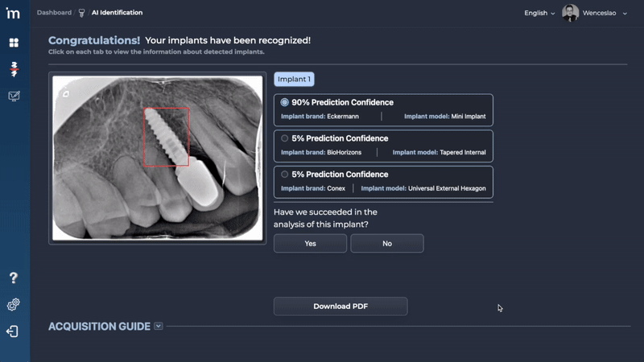Download the PDF report
Image resolution: width=644 pixels, height=362 pixels.
[x=341, y=306]
